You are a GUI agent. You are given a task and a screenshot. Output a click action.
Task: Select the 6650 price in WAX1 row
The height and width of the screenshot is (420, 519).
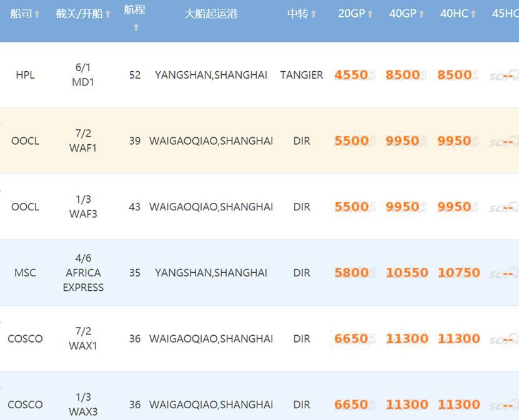pos(351,338)
